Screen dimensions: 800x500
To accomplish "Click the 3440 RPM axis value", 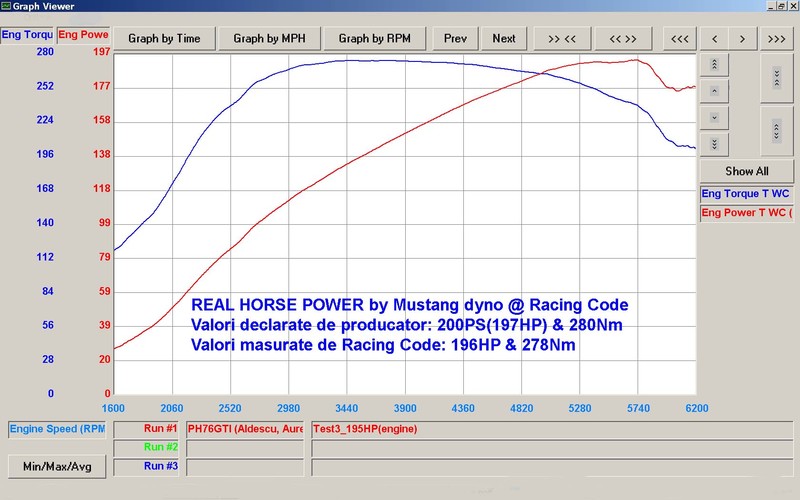I will (346, 408).
